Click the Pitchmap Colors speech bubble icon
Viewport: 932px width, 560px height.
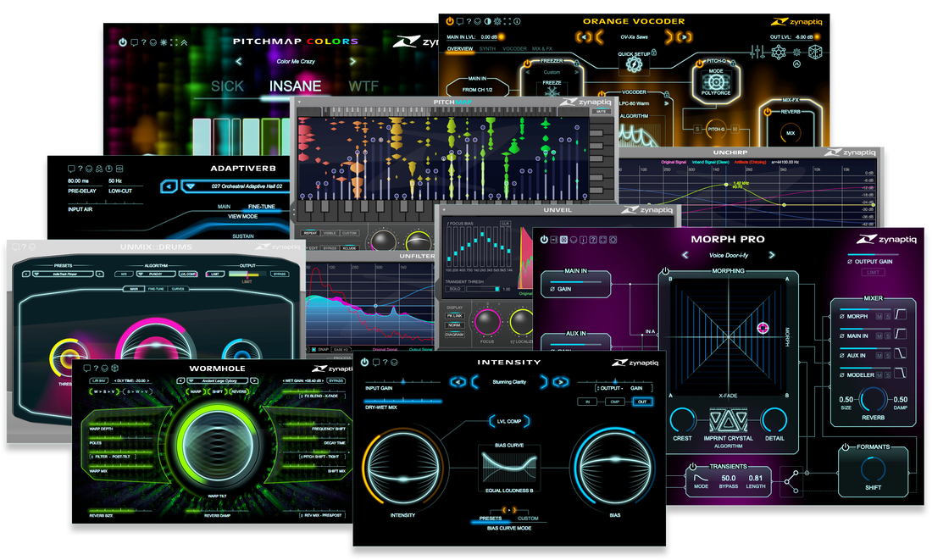[x=135, y=43]
